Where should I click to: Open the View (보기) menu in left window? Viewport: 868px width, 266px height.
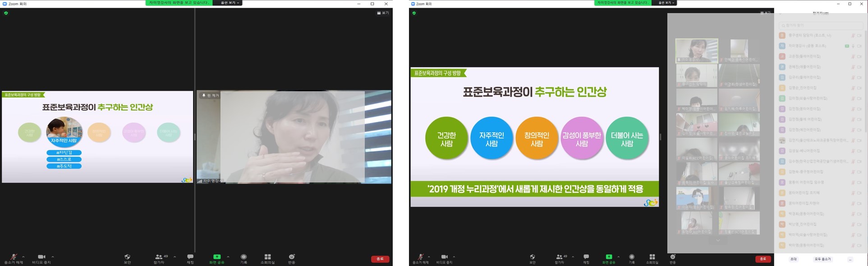coord(383,13)
